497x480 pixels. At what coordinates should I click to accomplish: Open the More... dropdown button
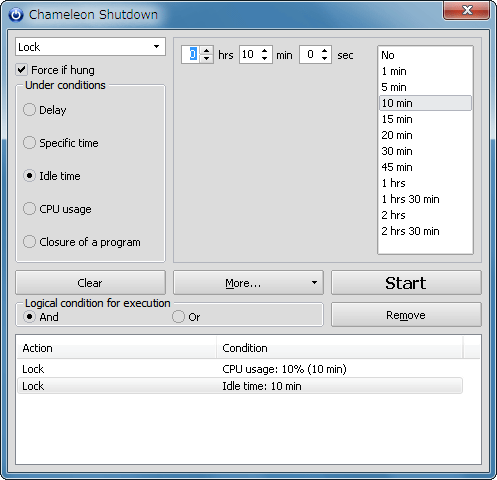248,283
